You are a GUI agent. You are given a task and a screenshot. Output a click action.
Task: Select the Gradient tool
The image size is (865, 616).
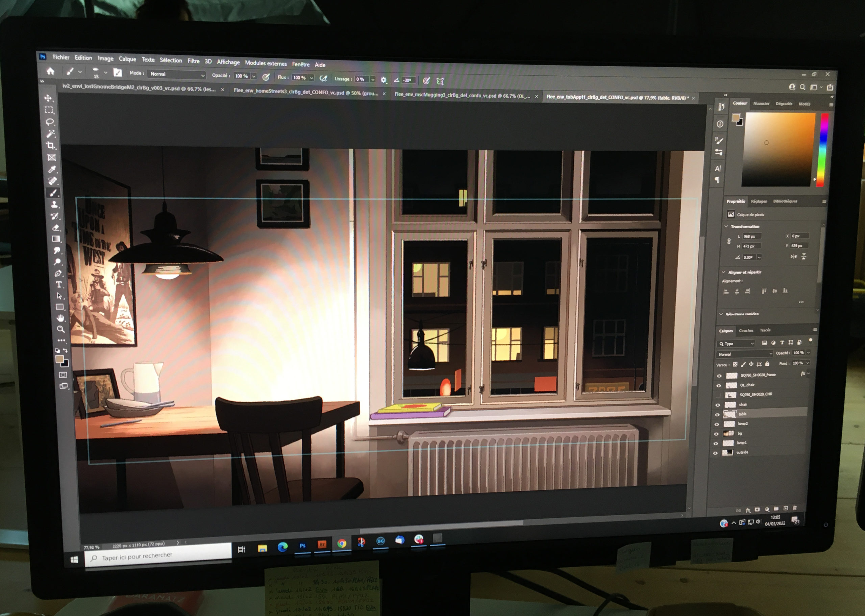click(x=56, y=239)
